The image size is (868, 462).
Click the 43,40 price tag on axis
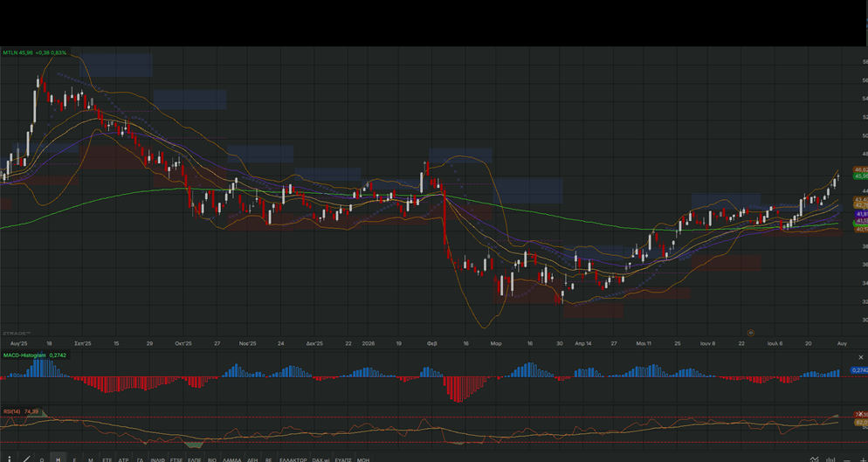[x=861, y=199]
